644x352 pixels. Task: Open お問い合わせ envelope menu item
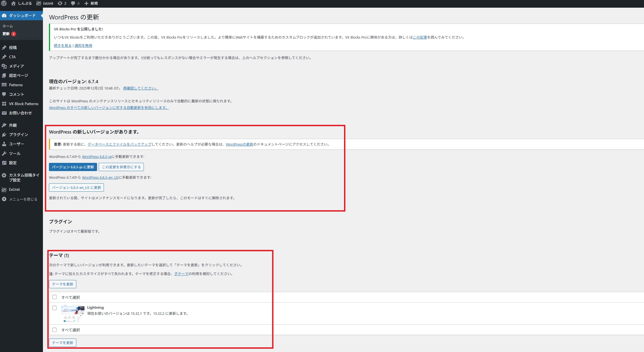(x=20, y=113)
